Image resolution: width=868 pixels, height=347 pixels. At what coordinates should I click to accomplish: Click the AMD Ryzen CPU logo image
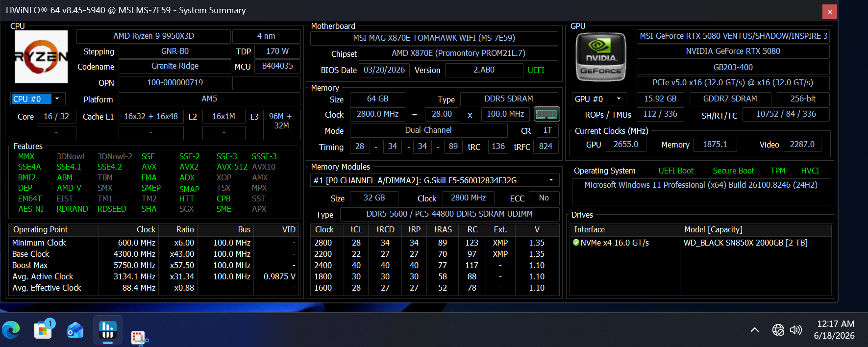click(41, 57)
